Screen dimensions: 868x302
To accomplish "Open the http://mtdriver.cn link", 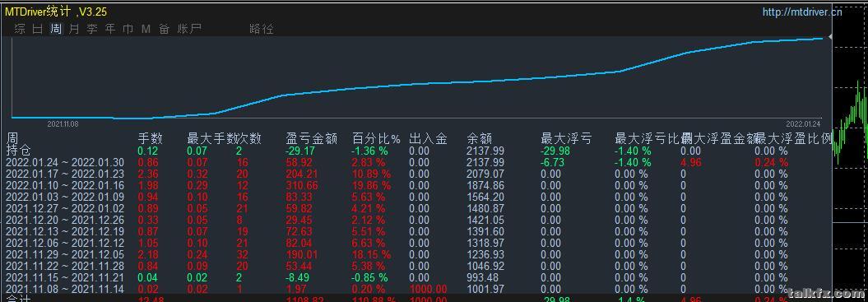I will tap(802, 12).
